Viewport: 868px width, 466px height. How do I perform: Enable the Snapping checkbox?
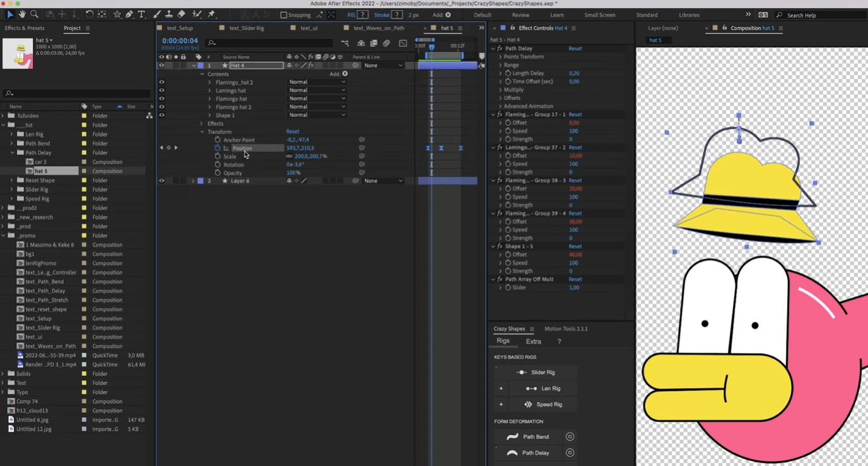pyautogui.click(x=284, y=15)
